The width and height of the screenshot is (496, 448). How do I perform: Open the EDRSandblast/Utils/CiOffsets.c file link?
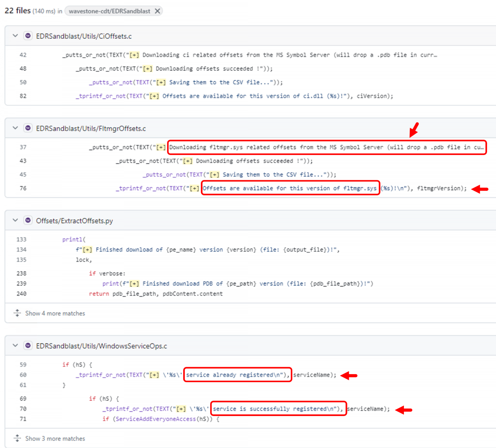click(84, 36)
